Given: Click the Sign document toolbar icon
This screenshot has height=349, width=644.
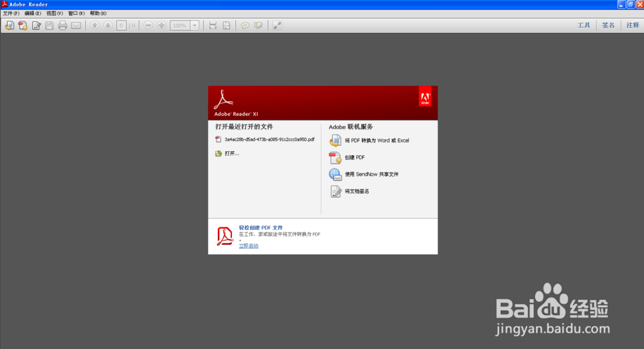Looking at the screenshot, I should click(36, 25).
